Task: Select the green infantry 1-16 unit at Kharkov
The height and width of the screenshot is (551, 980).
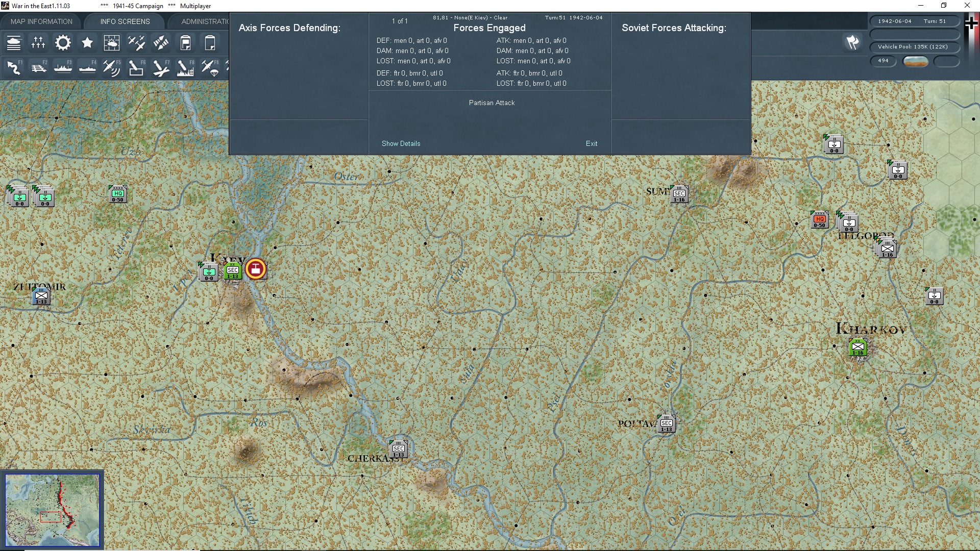Action: pos(858,347)
